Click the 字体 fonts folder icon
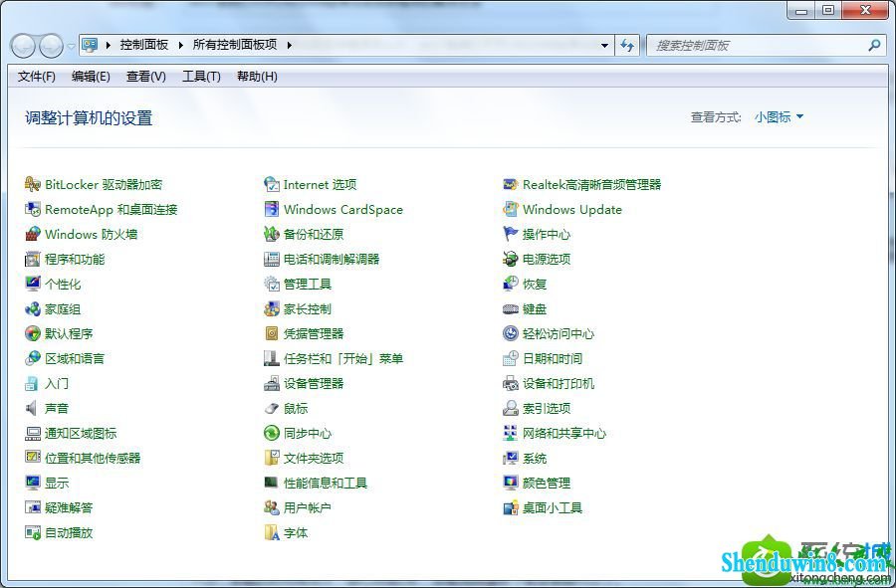The height and width of the screenshot is (588, 896). (x=272, y=532)
